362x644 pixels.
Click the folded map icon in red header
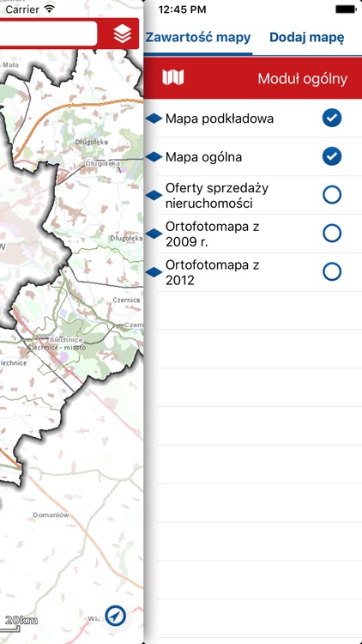click(172, 77)
